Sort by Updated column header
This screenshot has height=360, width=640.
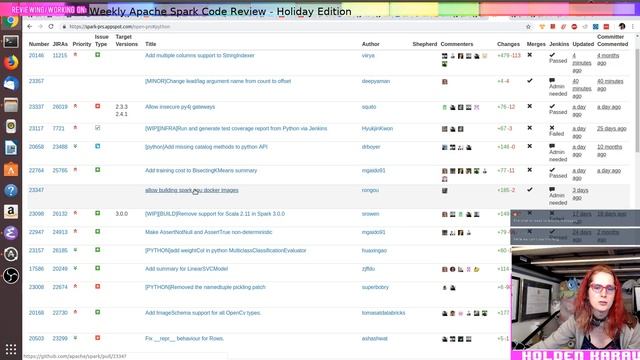(583, 44)
